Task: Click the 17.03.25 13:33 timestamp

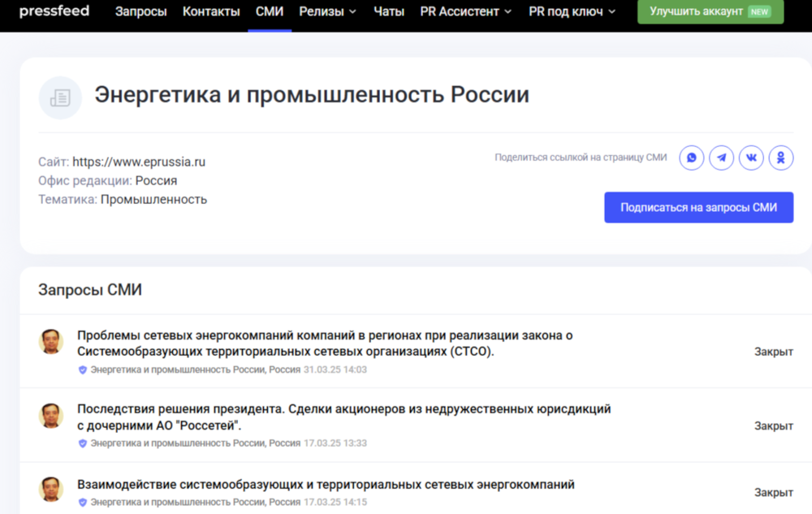Action: [x=335, y=443]
